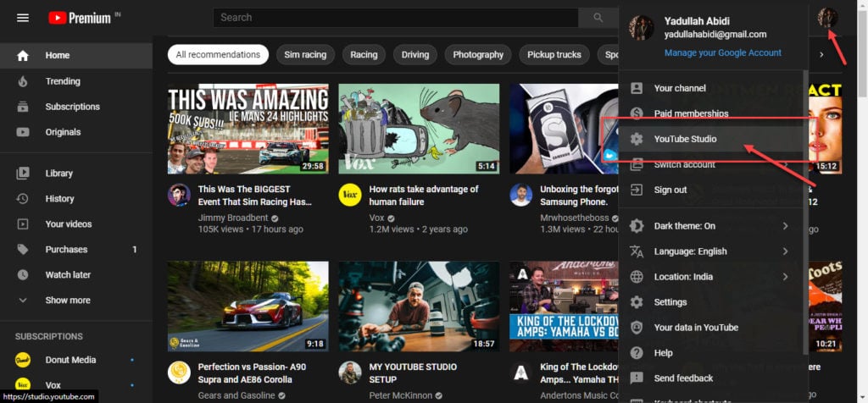Click the YouTube Studio gear icon
Viewport: 868px width, 403px height.
pyautogui.click(x=637, y=139)
